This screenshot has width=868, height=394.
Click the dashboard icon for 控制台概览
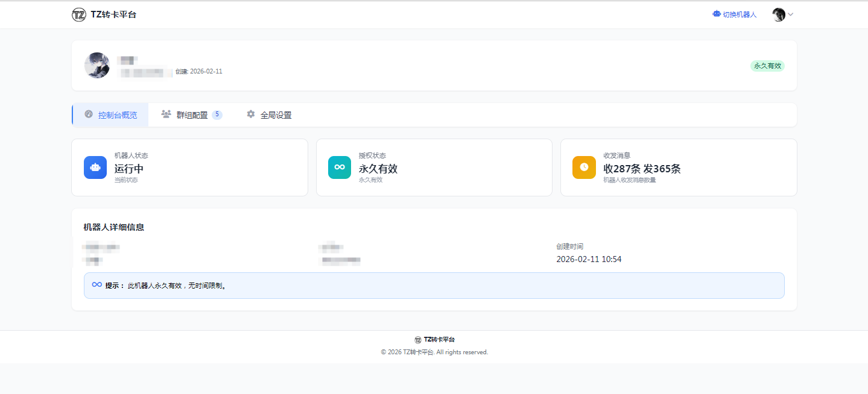89,114
